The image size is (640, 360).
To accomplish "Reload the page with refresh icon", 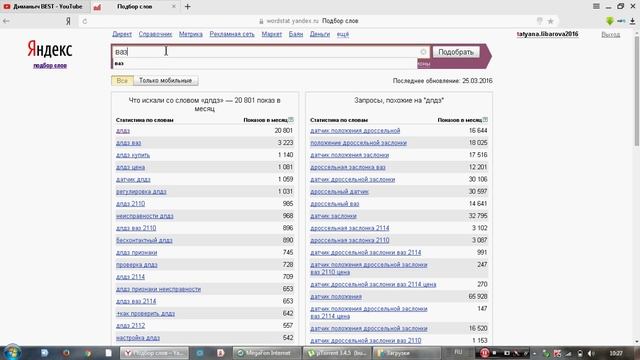I will point(84,21).
